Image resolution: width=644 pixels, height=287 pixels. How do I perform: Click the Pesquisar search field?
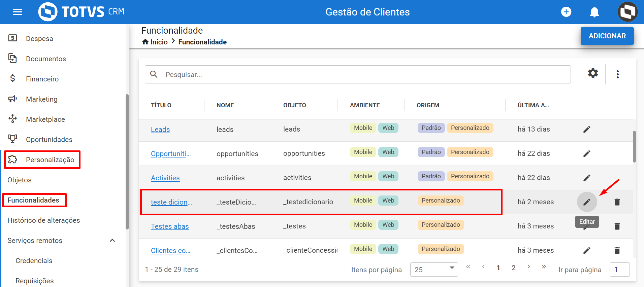coord(358,74)
